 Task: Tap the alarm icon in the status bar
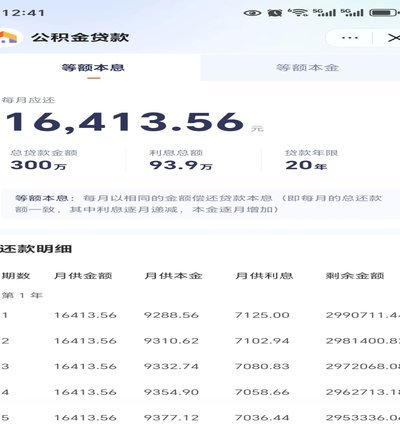(x=275, y=13)
